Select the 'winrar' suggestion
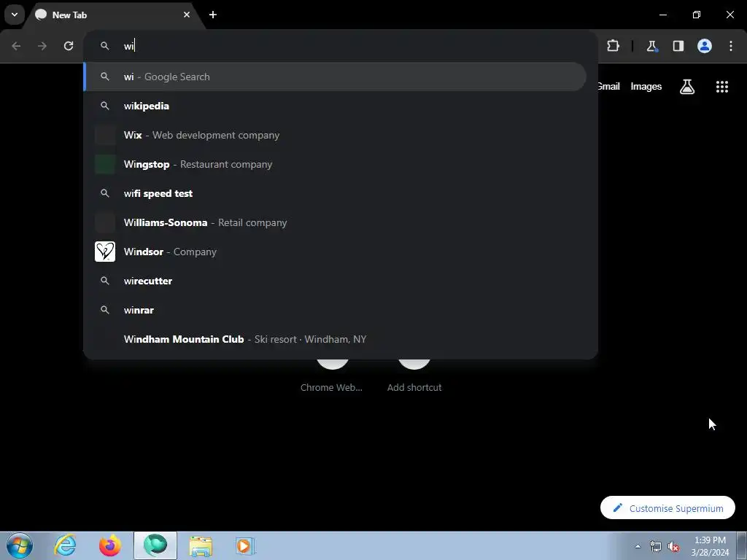 pos(335,310)
